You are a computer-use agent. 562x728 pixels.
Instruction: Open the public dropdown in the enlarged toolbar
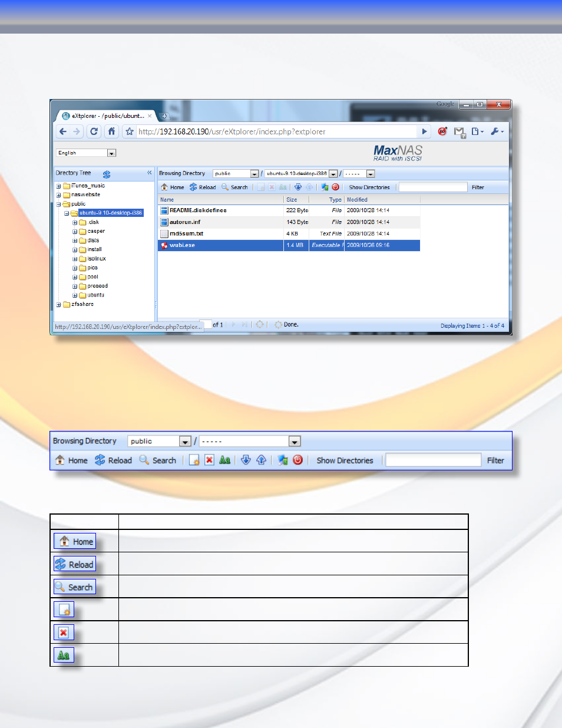pos(185,442)
